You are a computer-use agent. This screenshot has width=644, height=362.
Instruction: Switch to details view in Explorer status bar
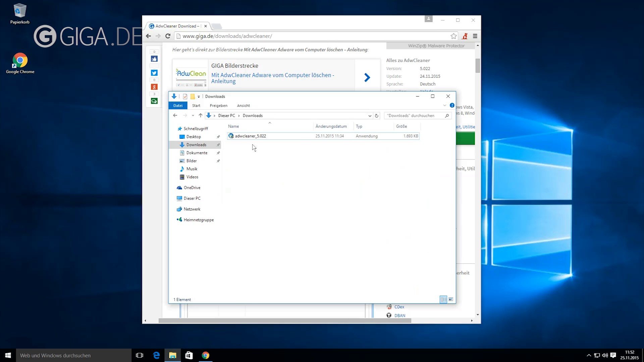tap(443, 299)
